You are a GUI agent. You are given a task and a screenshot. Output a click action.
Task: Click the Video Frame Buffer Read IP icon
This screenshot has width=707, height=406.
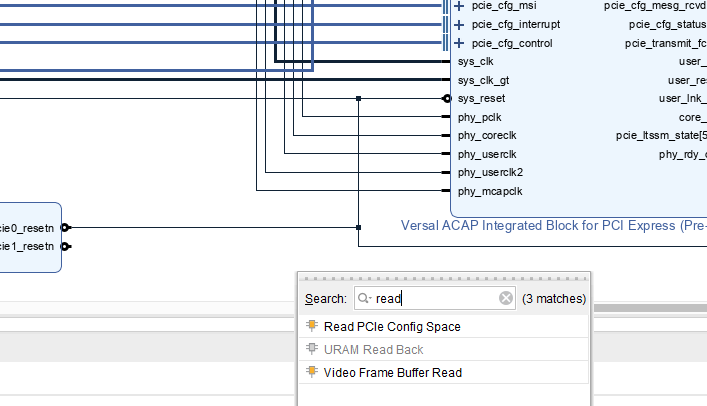click(312, 373)
